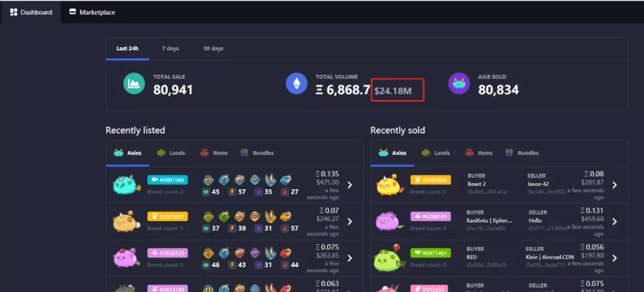Click the ear part icon of #6887086
Viewport: 644px width, 292px height.
pyautogui.click(x=224, y=180)
